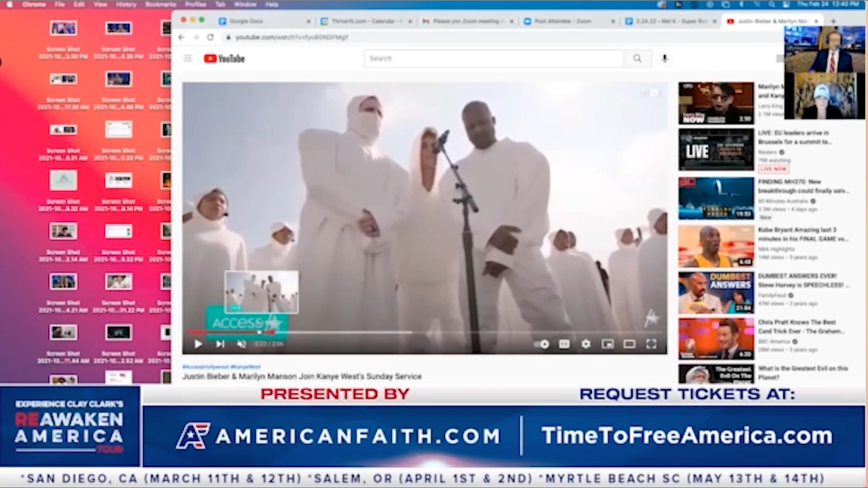Unmute the video volume

point(241,344)
